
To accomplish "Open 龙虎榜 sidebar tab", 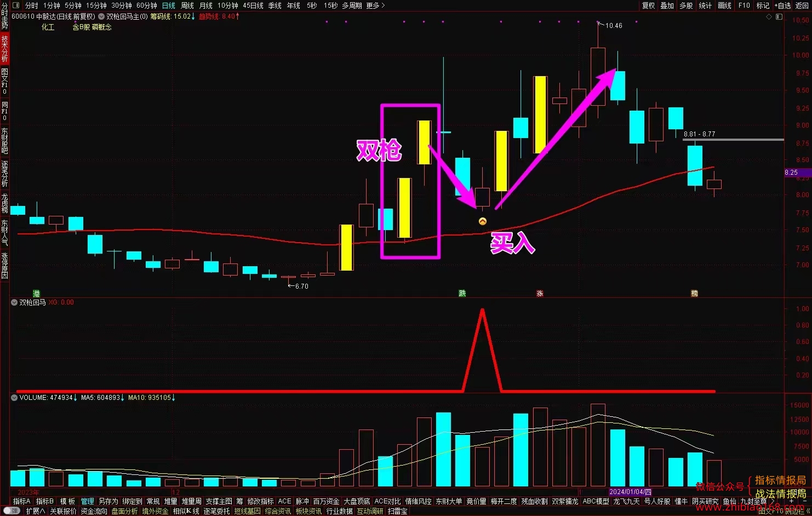I will coord(4,203).
